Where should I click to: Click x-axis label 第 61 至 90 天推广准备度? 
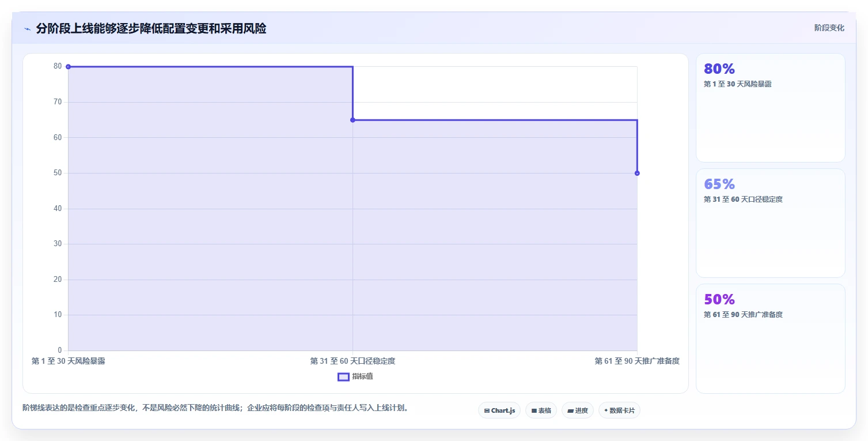coord(637,361)
